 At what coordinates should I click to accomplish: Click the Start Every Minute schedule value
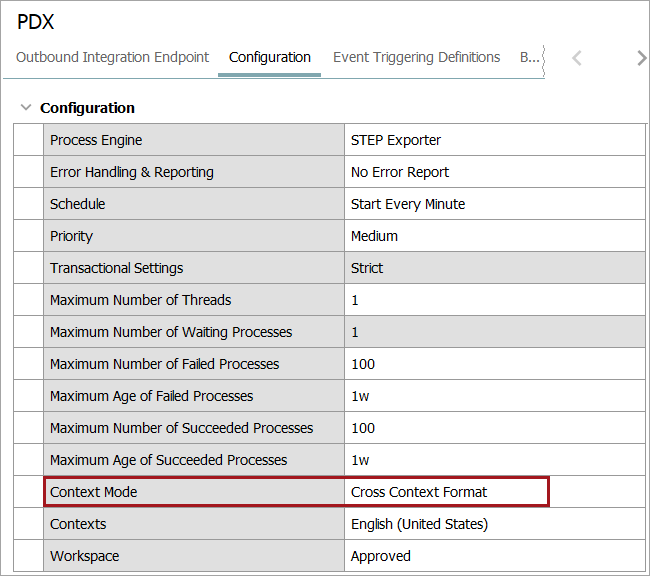click(x=408, y=204)
